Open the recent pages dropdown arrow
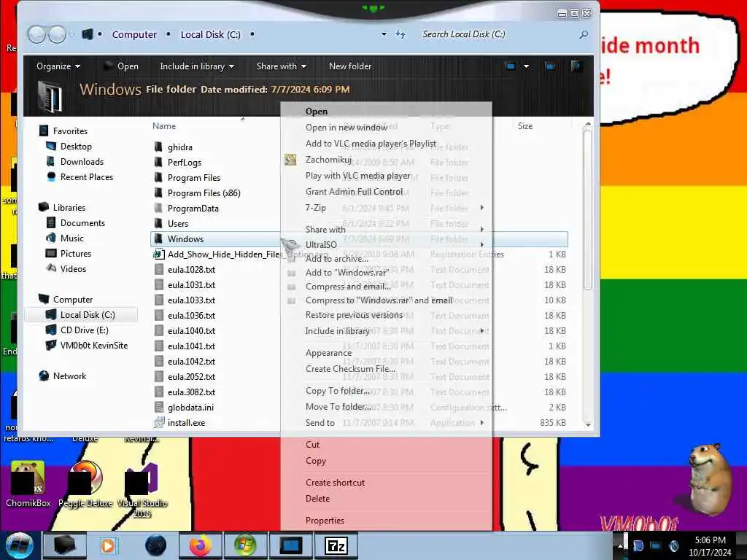Image resolution: width=747 pixels, height=560 pixels. [72, 34]
